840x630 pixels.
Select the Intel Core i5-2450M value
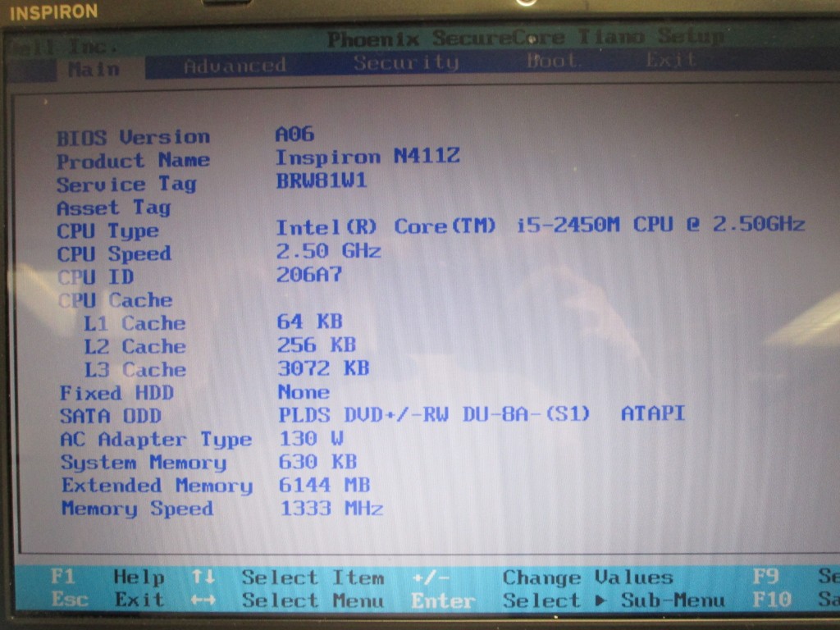pos(540,226)
